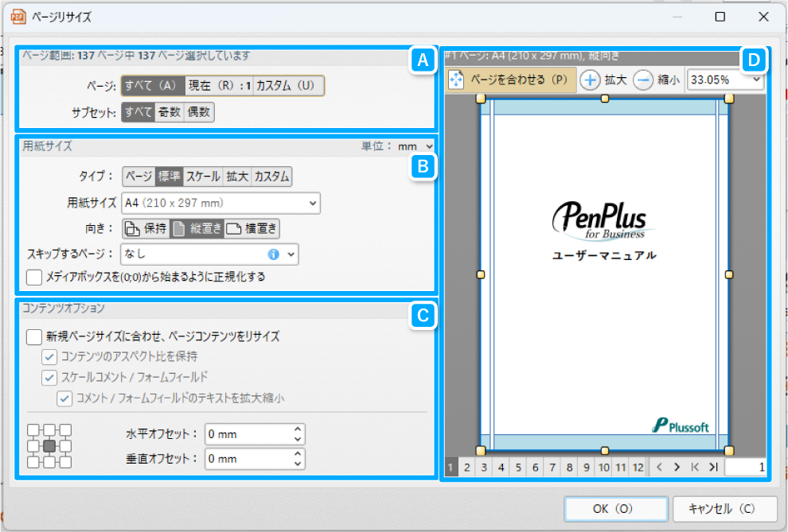
Task: Go to preview page 5
Action: click(518, 468)
